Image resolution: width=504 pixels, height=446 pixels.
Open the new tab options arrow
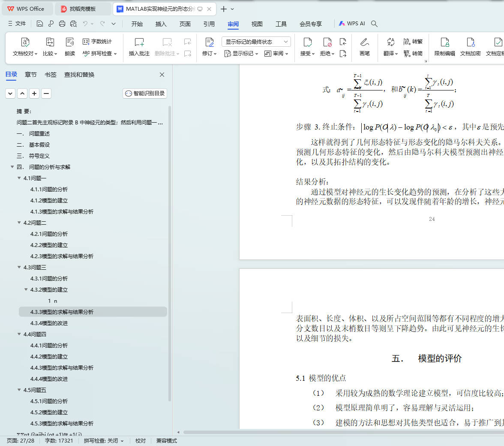click(232, 9)
